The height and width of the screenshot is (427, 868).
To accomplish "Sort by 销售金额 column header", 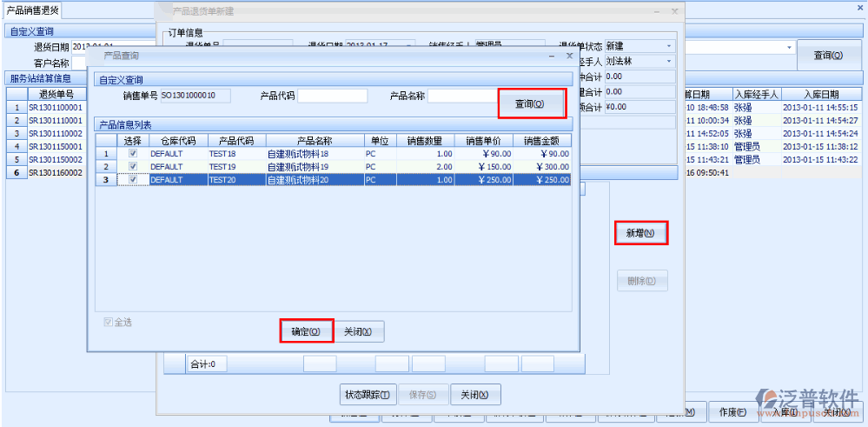I will click(x=542, y=140).
